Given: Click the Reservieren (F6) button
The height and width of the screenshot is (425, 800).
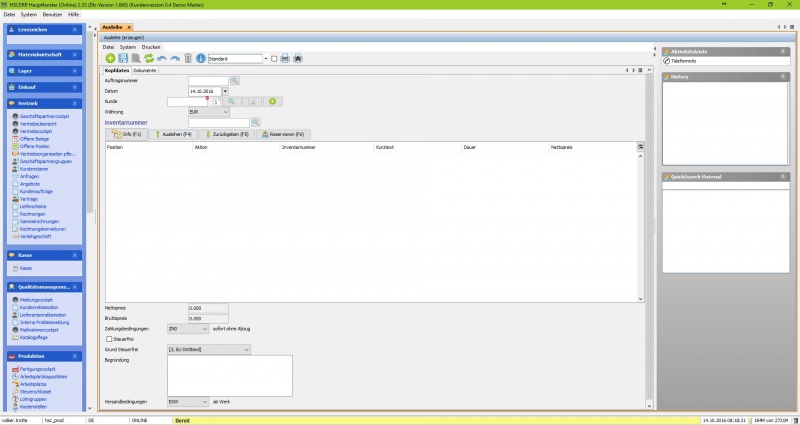Looking at the screenshot, I should (x=285, y=134).
